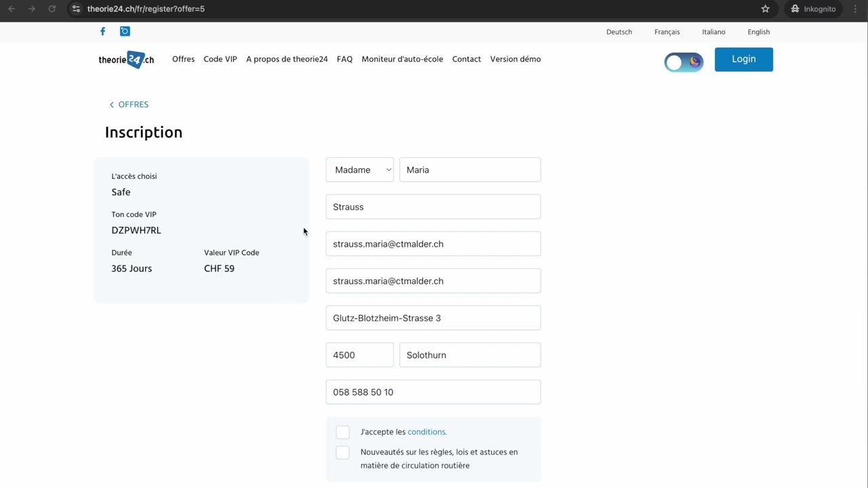The width and height of the screenshot is (868, 488).
Task: Open the Instagram page icon
Action: pyautogui.click(x=125, y=31)
